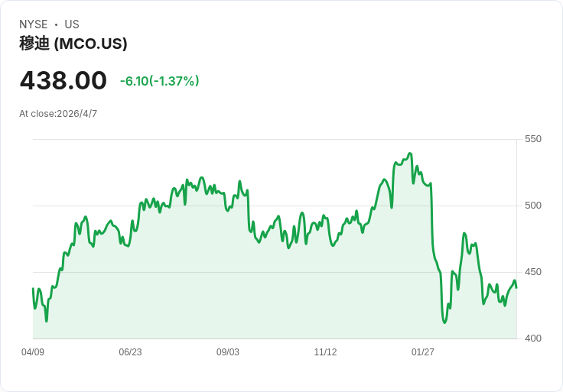Click the 400 price axis label
Image resolution: width=563 pixels, height=392 pixels.
(532, 339)
